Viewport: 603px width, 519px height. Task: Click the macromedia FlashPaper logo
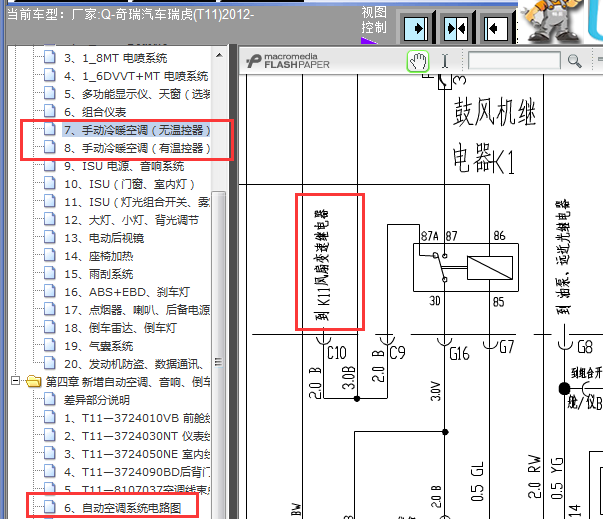coord(288,61)
